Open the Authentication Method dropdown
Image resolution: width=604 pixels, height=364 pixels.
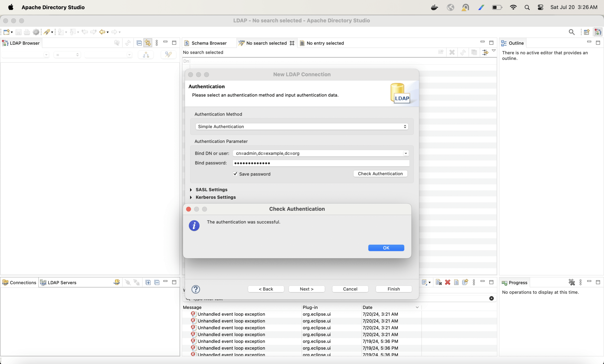point(301,126)
